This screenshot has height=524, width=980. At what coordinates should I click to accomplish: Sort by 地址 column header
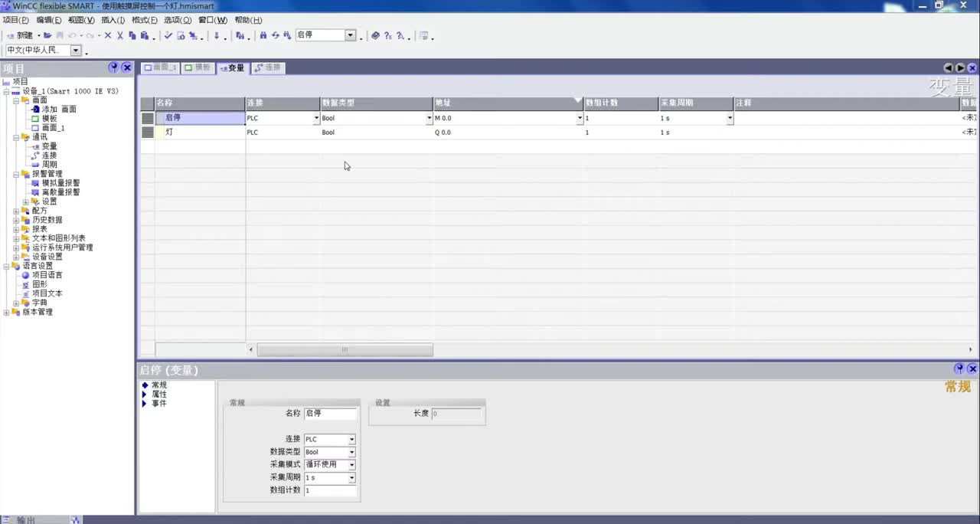click(508, 103)
